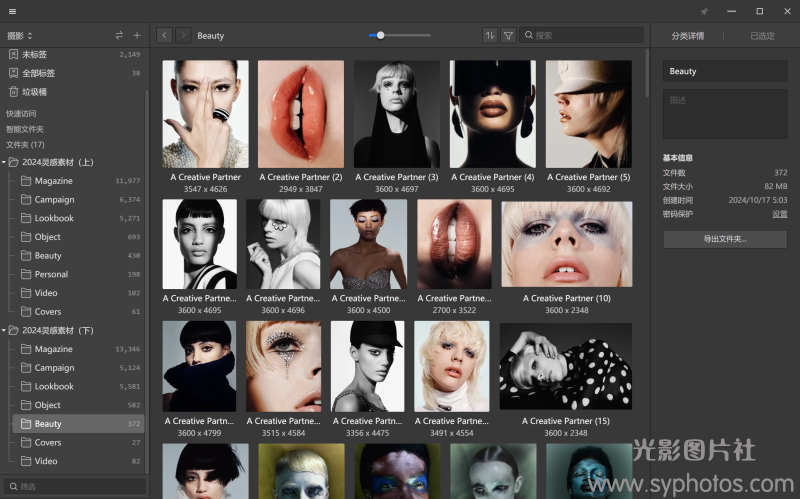Click the pin window icon

704,11
